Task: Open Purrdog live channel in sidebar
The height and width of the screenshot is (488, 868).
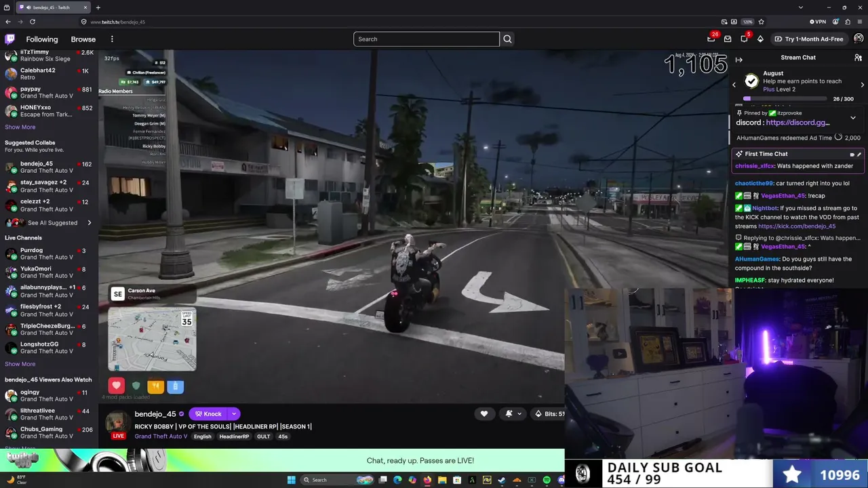Action: tap(47, 253)
